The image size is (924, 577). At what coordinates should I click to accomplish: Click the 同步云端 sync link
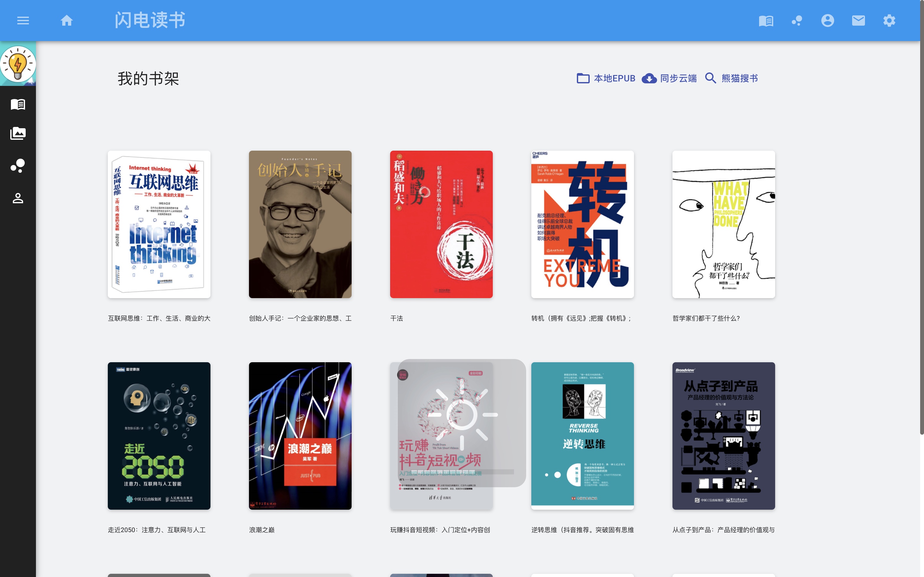tap(679, 78)
